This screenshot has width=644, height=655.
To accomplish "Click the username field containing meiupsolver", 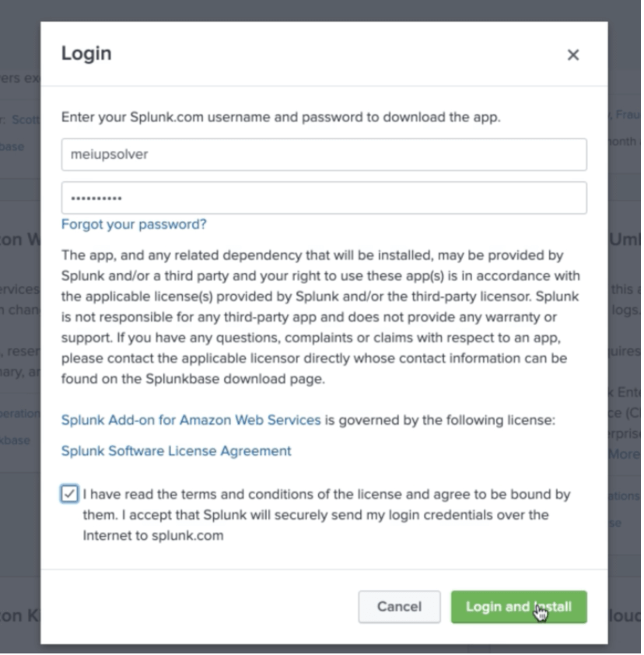I will coord(324,155).
